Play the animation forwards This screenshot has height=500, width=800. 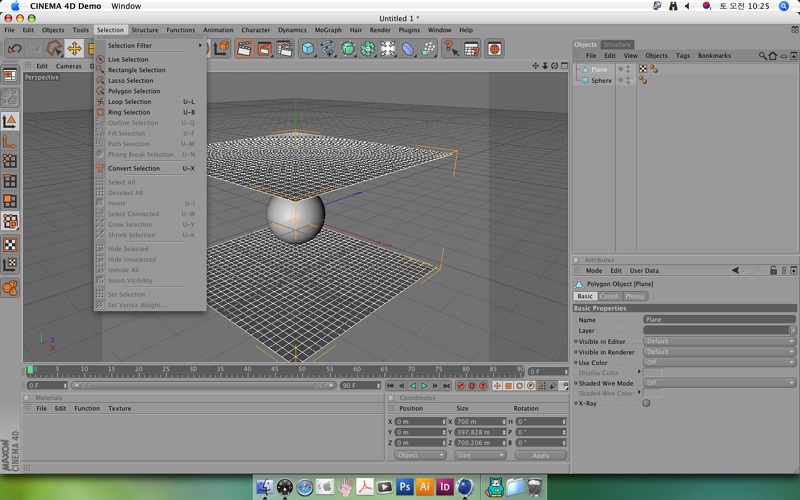pyautogui.click(x=424, y=386)
